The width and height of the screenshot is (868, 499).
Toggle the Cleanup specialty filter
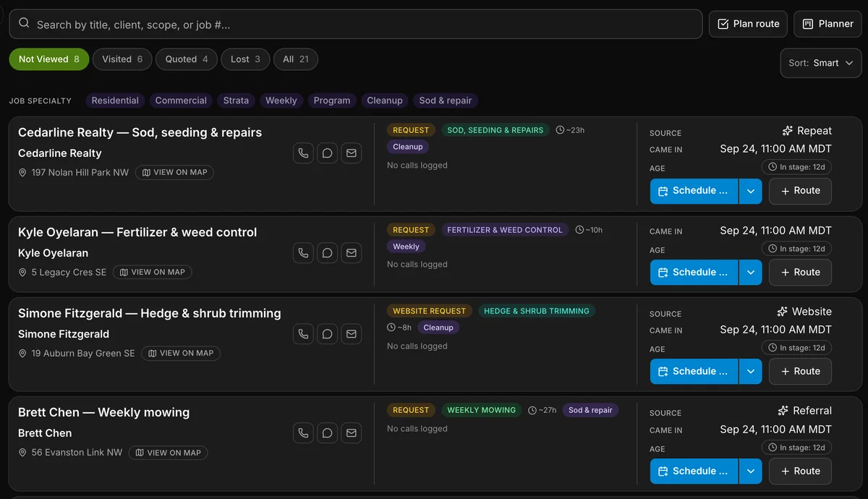[385, 101]
